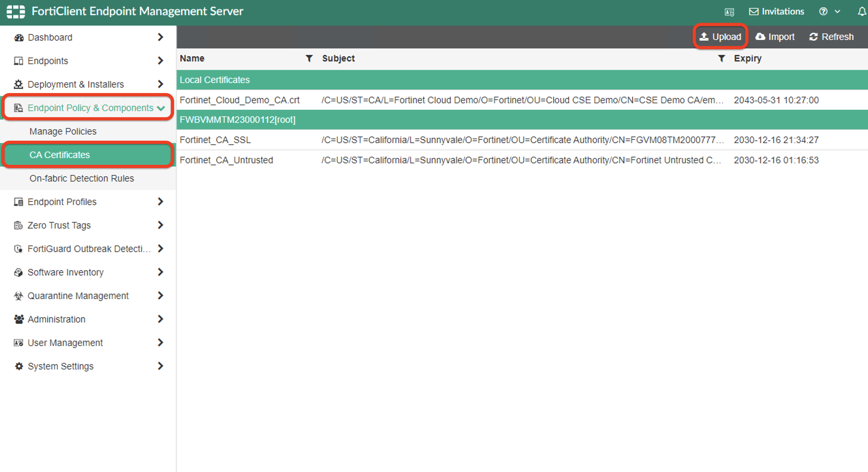
Task: Expand the Software Inventory chevron
Action: (160, 272)
